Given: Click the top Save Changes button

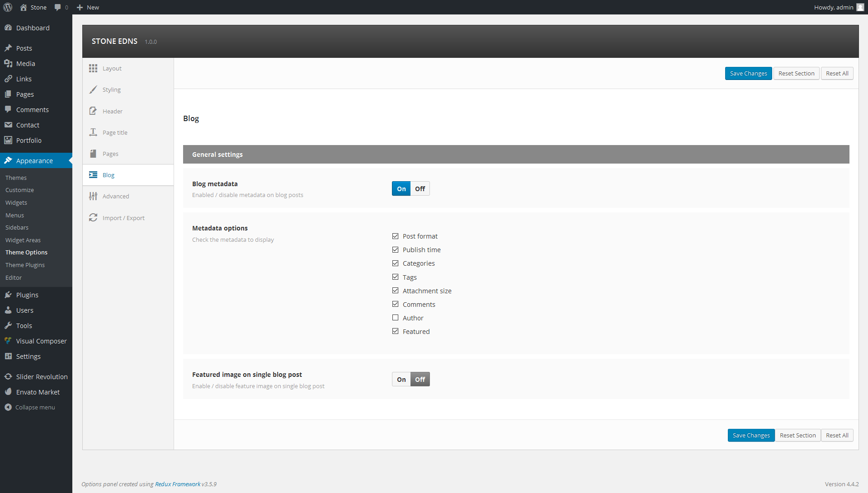Looking at the screenshot, I should (x=748, y=73).
